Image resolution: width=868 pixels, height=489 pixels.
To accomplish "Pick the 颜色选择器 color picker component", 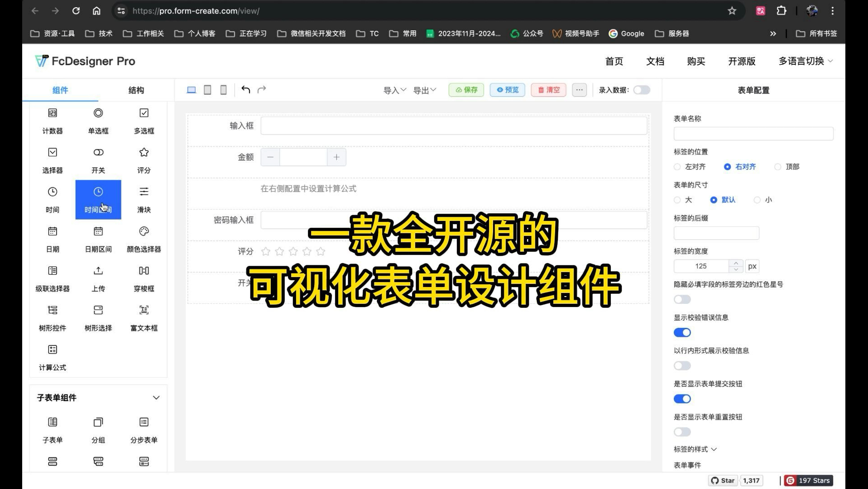I will coord(144,239).
